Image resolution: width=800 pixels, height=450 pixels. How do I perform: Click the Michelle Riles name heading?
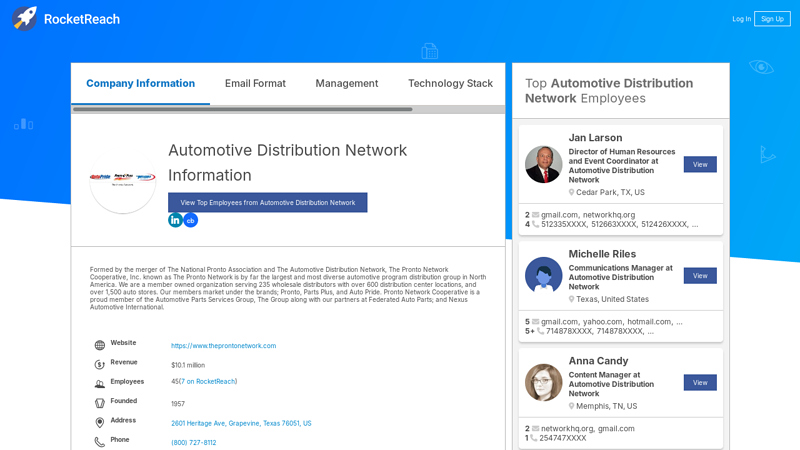[x=602, y=254]
